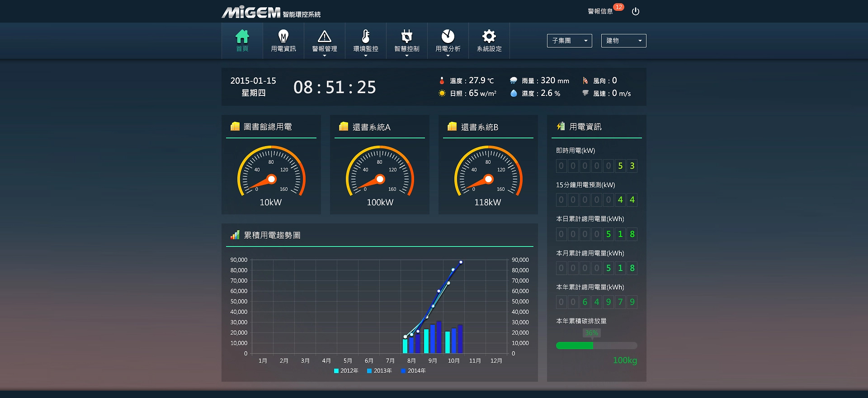Viewport: 868px width, 398px height.
Task: Expand the 子集團 dropdown
Action: tap(569, 41)
